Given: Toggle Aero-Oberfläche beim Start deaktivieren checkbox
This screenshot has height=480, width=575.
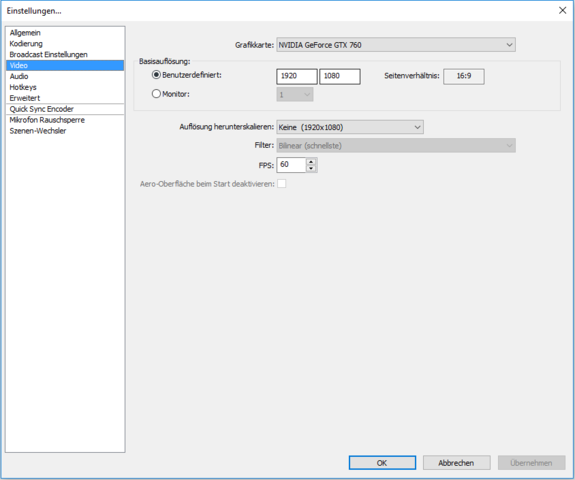Looking at the screenshot, I should click(282, 184).
